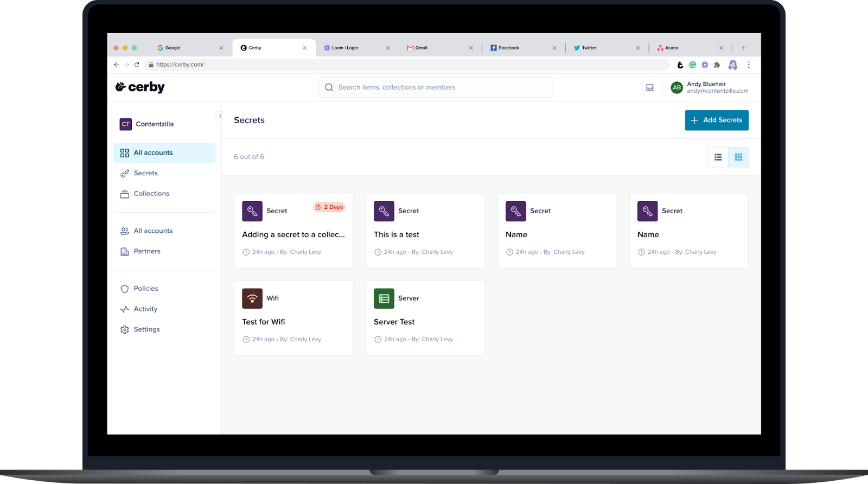
Task: Open the 'Server Test' card
Action: click(425, 318)
